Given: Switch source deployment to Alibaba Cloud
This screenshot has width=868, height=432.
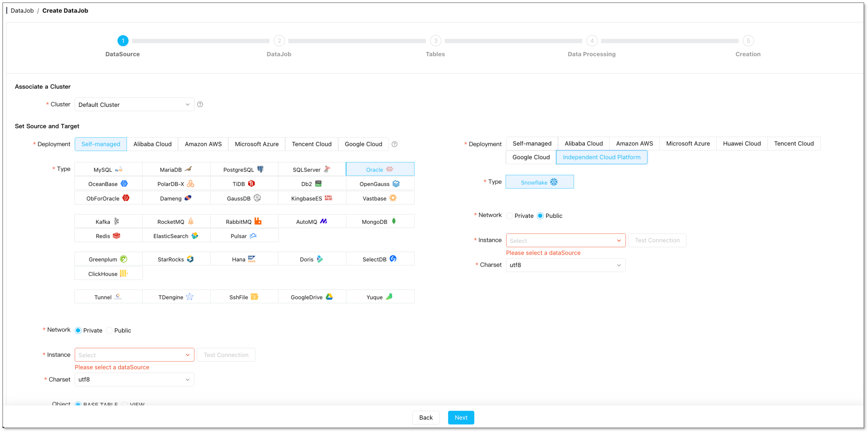Looking at the screenshot, I should pyautogui.click(x=152, y=144).
